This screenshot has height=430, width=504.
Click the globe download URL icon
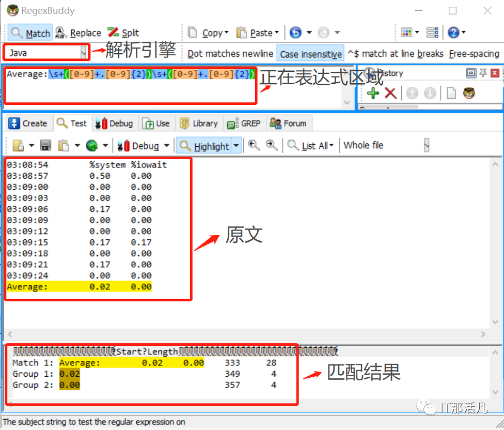tap(92, 145)
